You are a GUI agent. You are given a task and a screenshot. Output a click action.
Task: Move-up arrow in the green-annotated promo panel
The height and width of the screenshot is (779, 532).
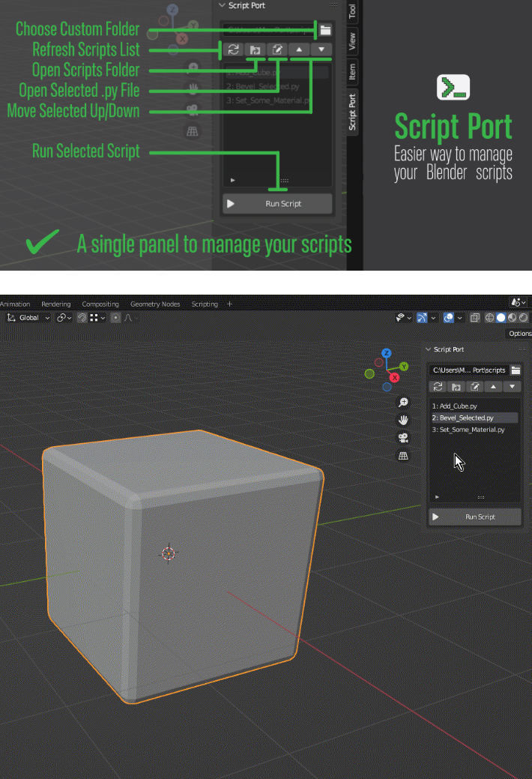(299, 49)
